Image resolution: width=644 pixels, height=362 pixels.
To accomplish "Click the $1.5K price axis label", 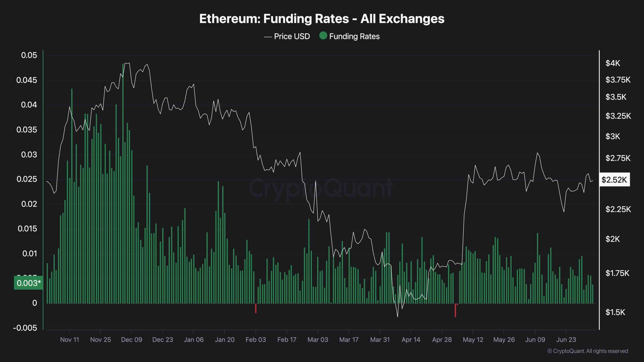I will 615,312.
